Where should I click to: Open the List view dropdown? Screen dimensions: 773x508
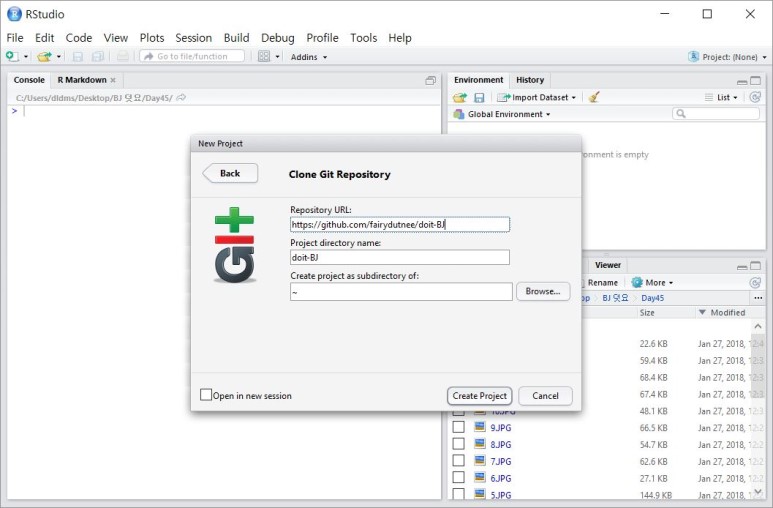click(722, 97)
